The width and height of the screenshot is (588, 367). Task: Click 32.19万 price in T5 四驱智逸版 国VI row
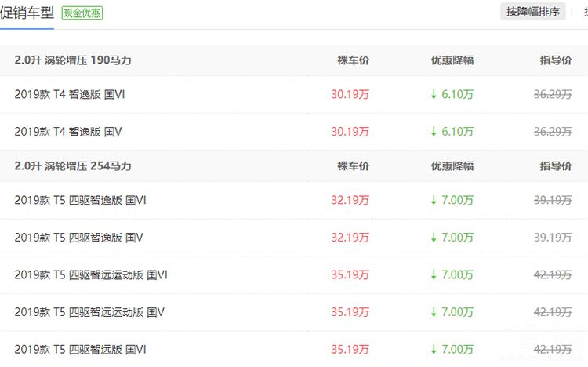pyautogui.click(x=350, y=200)
